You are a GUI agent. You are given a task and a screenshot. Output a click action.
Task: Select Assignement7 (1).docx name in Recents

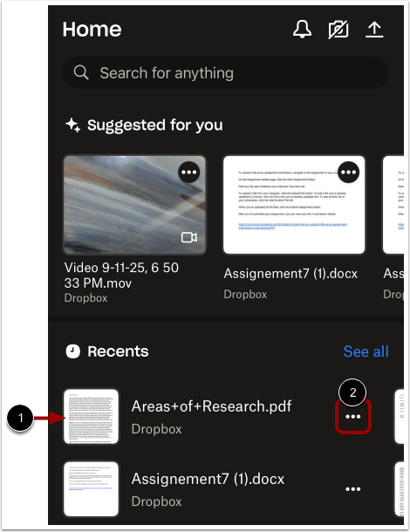coord(208,479)
